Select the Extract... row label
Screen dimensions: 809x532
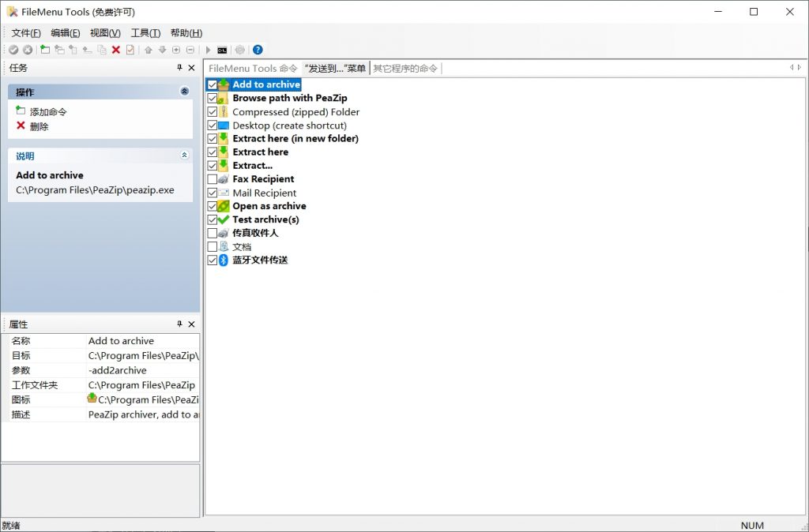[252, 166]
